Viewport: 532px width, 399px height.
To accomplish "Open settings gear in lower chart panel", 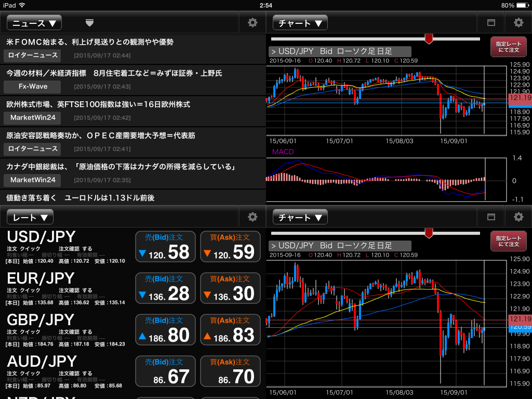I will [x=518, y=217].
